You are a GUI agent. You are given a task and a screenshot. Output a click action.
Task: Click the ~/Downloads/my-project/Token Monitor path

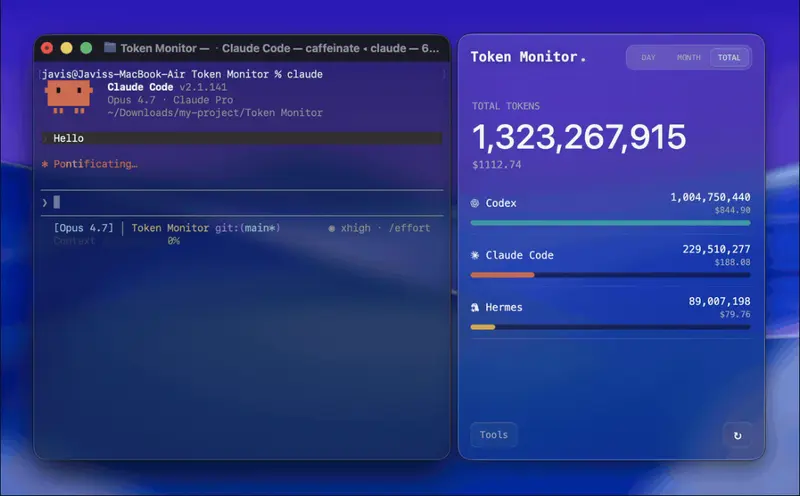click(215, 113)
